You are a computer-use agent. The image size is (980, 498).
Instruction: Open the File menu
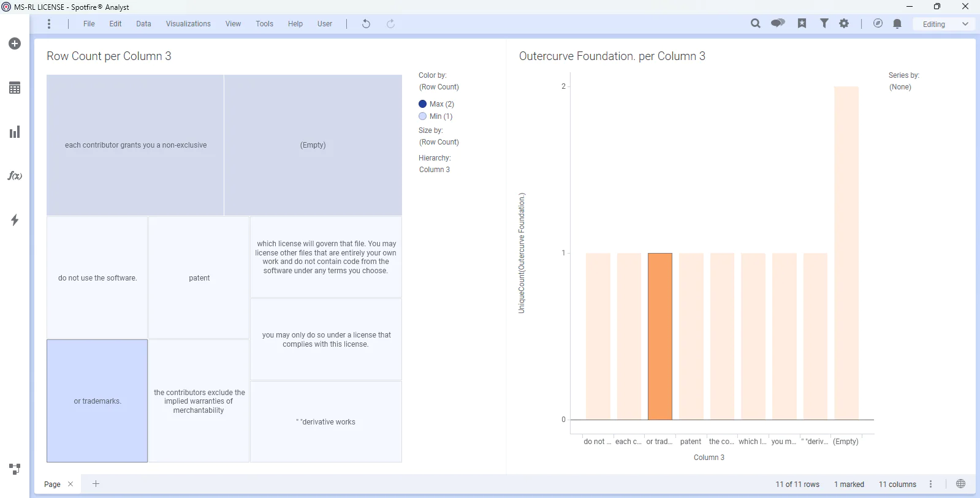click(x=89, y=24)
